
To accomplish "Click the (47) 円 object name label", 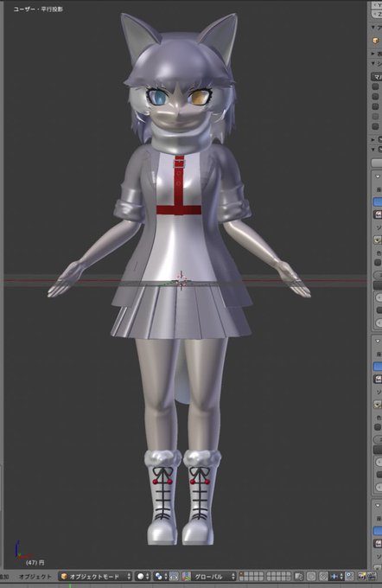I will [35, 563].
